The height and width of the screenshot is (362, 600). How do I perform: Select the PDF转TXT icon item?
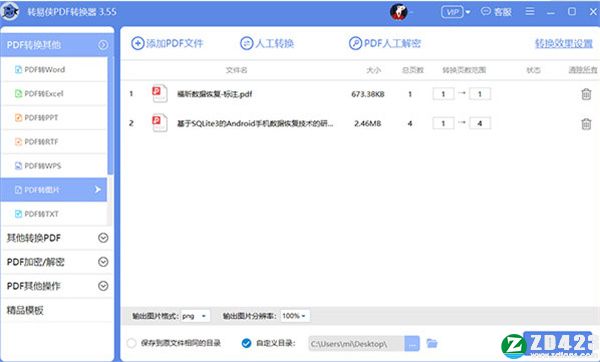tap(18, 214)
